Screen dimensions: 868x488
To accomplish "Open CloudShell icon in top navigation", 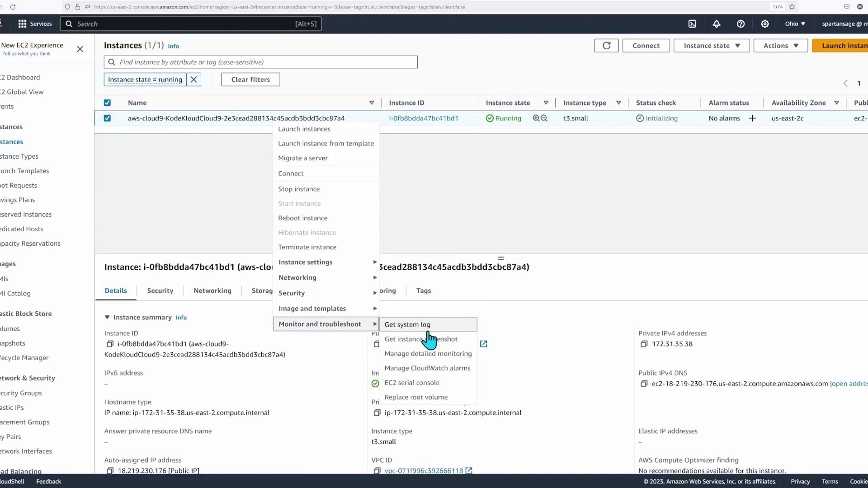I will click(692, 24).
